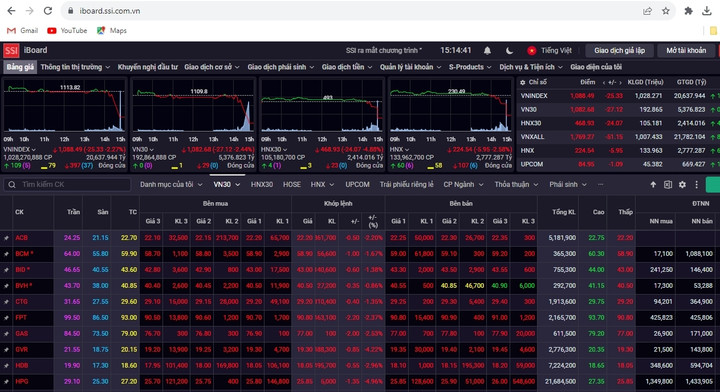The image size is (720, 392).
Task: Reload the page in browser
Action: coord(48,11)
